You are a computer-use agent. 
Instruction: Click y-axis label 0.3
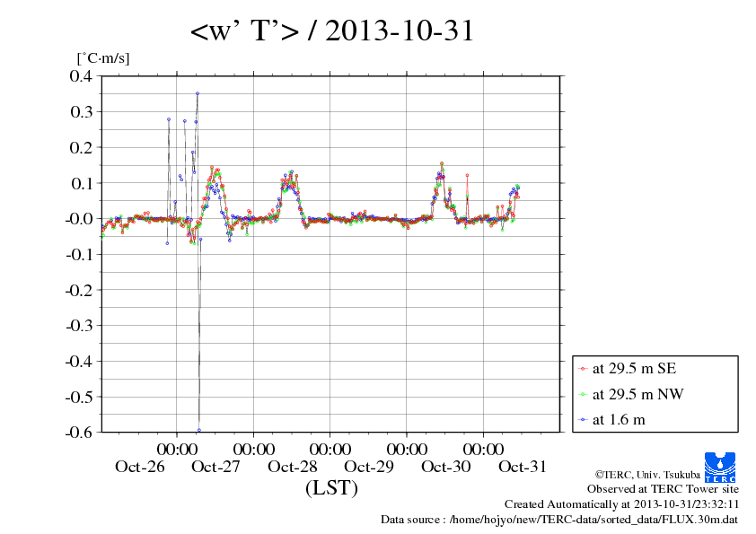[x=81, y=112]
